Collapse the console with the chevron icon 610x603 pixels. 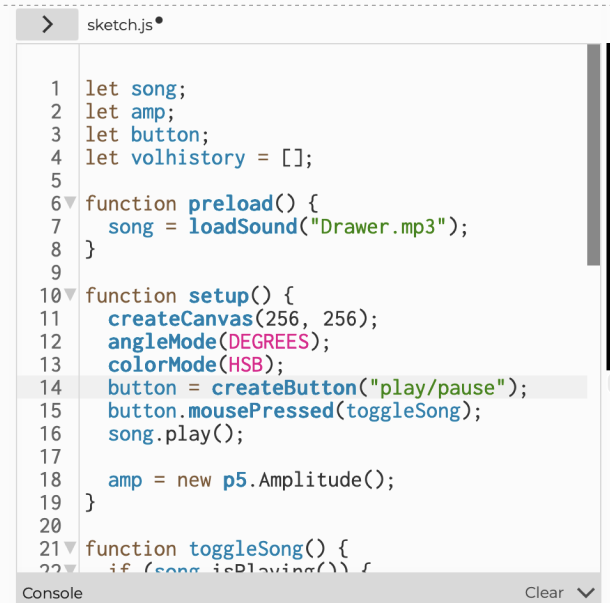pos(586,592)
